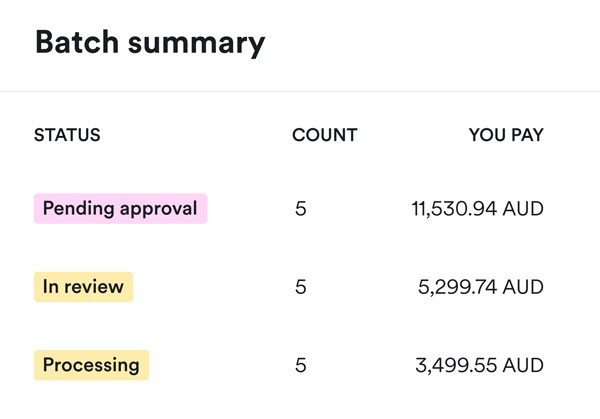The height and width of the screenshot is (419, 600).
Task: Click the word "review" in the yellow badge
Action: pyautogui.click(x=95, y=288)
